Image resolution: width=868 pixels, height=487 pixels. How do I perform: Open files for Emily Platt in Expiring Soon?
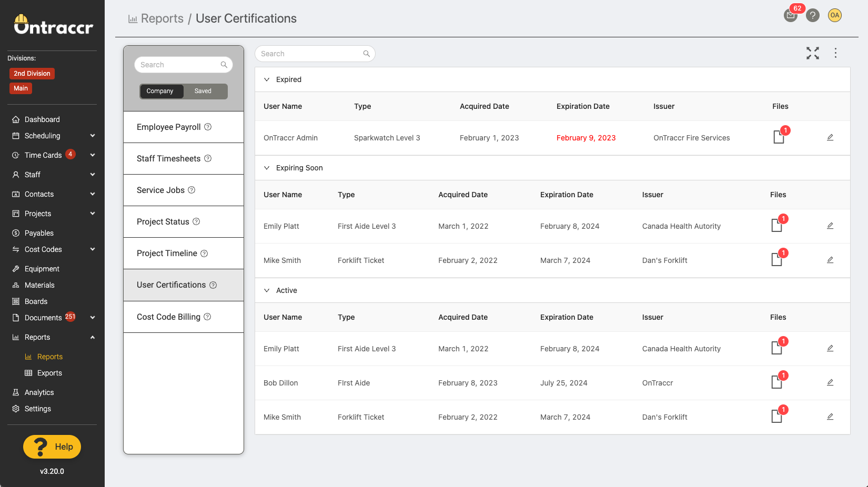pos(776,226)
